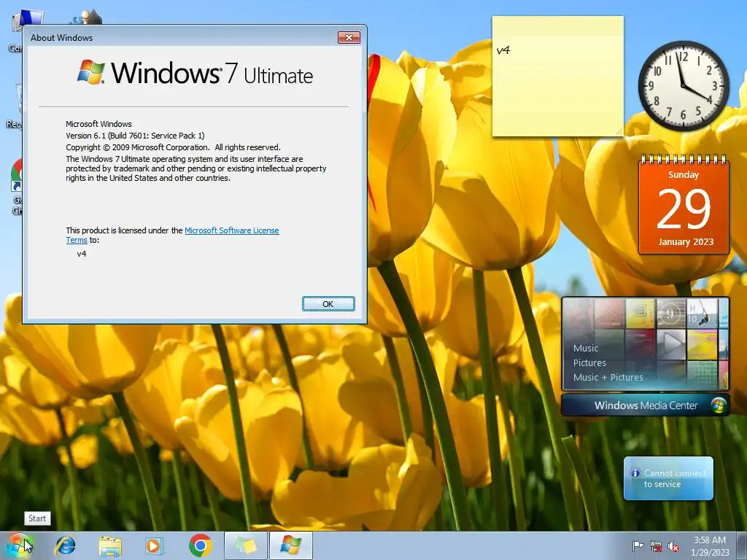Select the About Windows taskbar button
This screenshot has height=560, width=747.
tap(291, 545)
